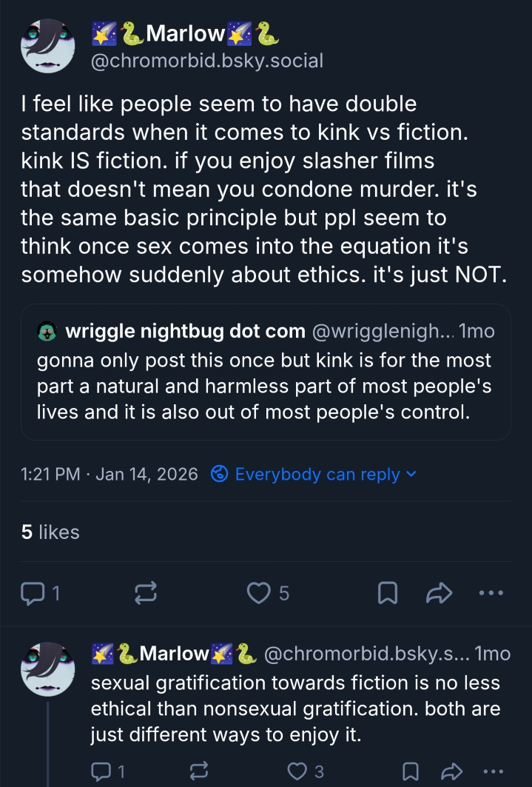This screenshot has height=787, width=532.
Task: Open Marlow's avatar at top of post
Action: (x=48, y=46)
